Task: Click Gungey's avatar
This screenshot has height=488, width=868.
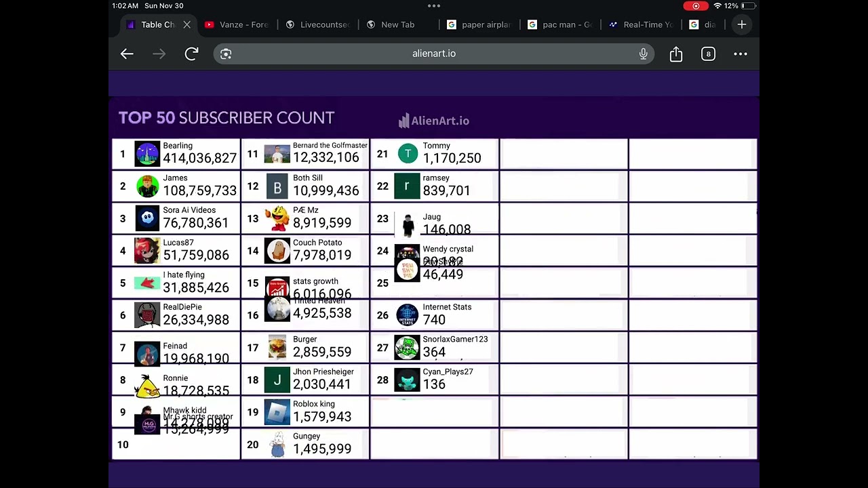Action: tap(277, 445)
